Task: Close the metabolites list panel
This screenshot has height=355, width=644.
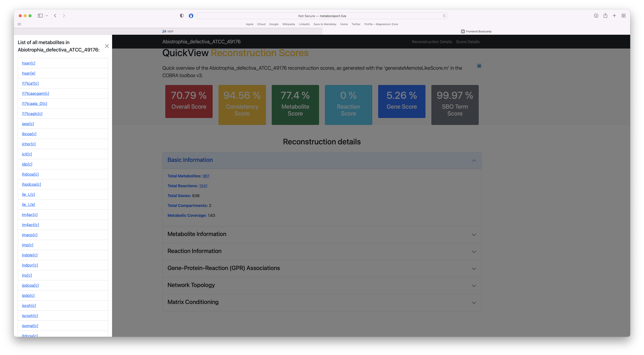Action: click(107, 46)
